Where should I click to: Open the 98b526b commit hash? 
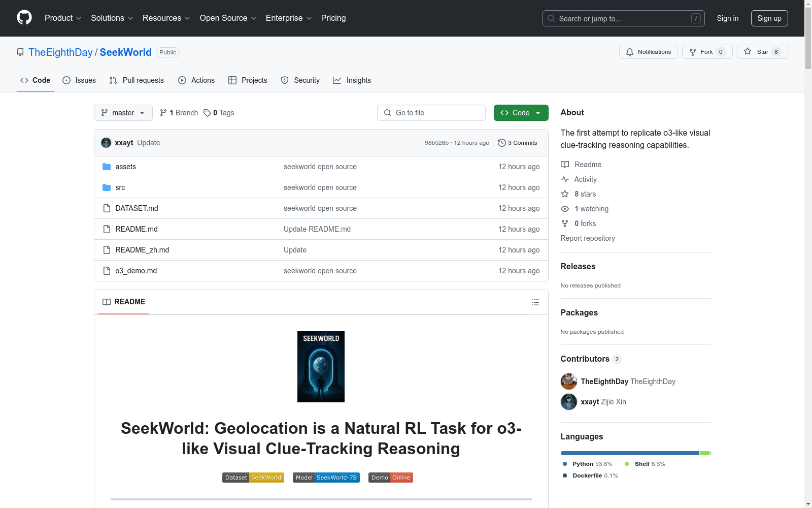pos(436,143)
